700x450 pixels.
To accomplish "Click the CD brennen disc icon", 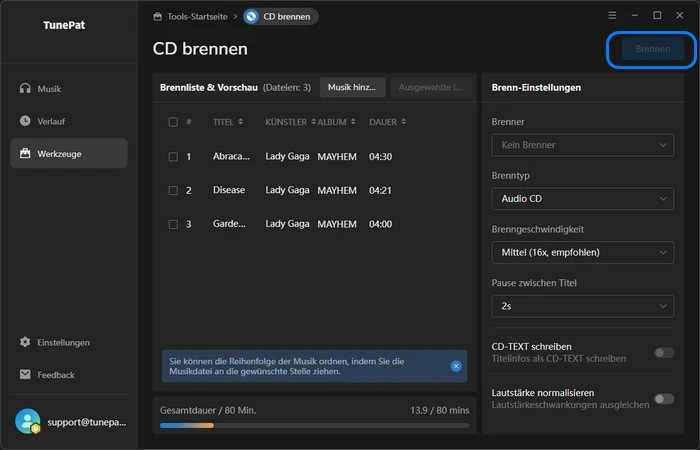I will 251,17.
